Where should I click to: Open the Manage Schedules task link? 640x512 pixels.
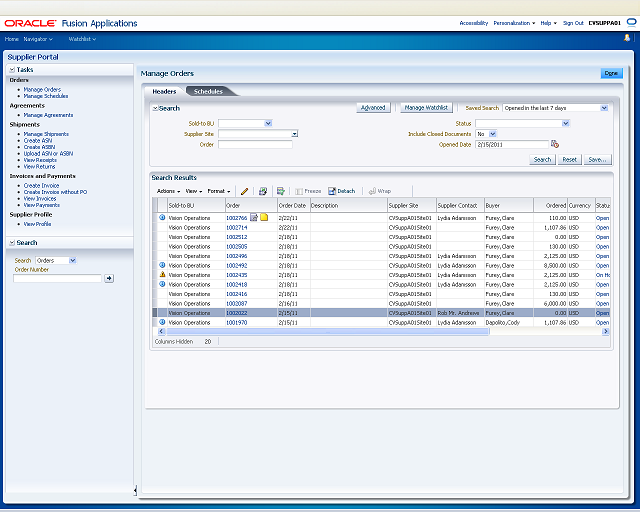(46, 96)
